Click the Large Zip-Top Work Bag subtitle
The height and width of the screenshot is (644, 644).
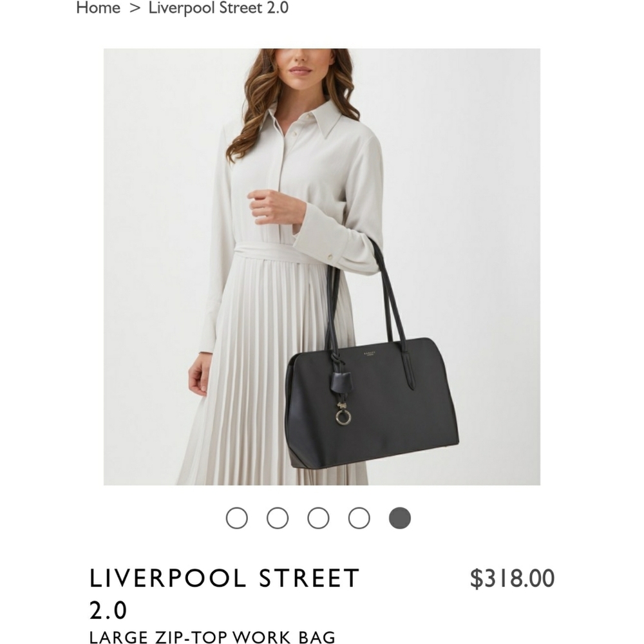[213, 637]
